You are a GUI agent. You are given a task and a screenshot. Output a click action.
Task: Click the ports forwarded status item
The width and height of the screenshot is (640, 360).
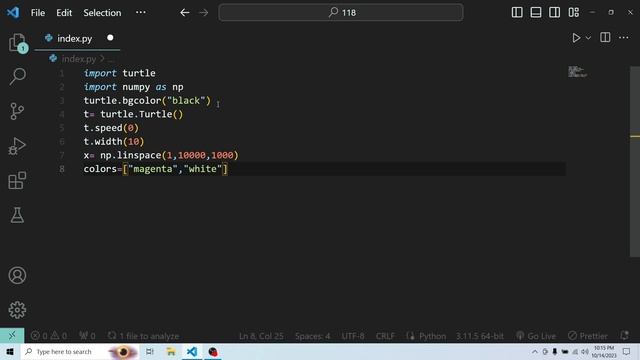coord(87,336)
